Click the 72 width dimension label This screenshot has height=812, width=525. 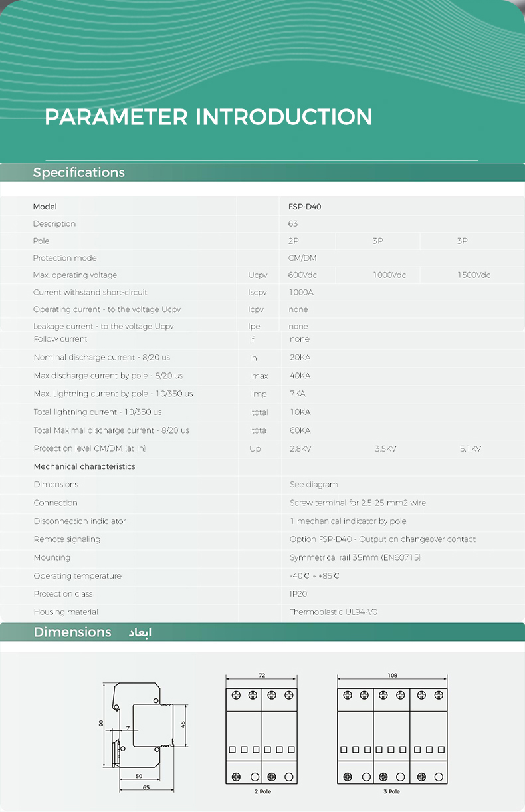[262, 676]
